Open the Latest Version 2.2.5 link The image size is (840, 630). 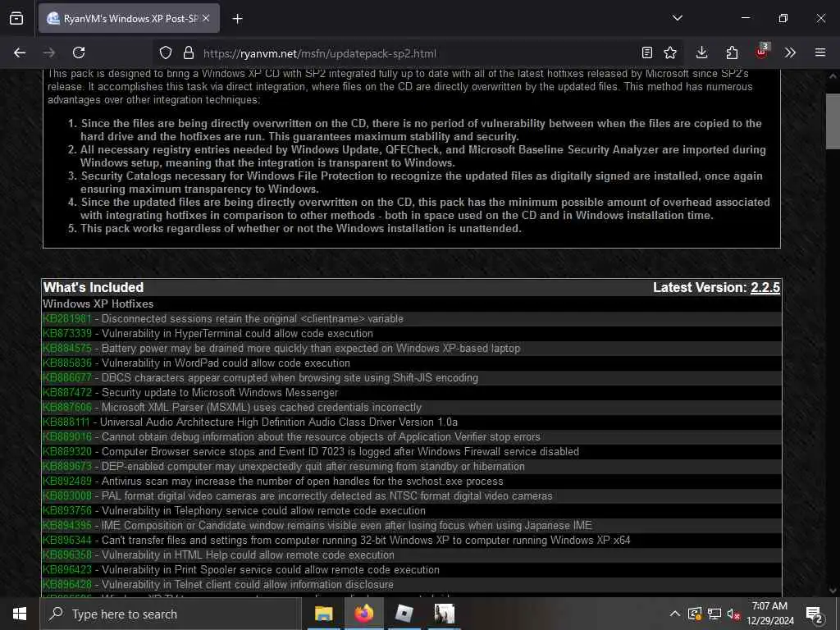(765, 288)
